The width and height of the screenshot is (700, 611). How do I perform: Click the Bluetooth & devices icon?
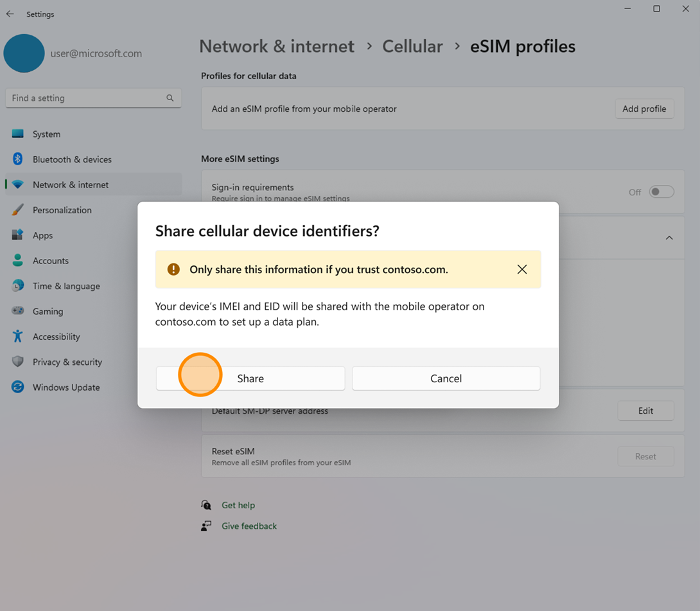coord(18,159)
